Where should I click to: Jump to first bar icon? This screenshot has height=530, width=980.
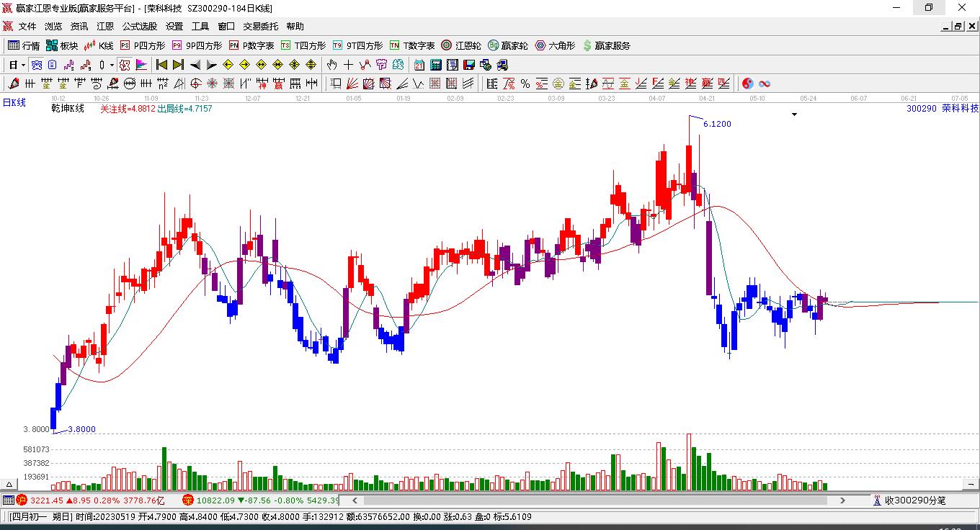pos(161,65)
